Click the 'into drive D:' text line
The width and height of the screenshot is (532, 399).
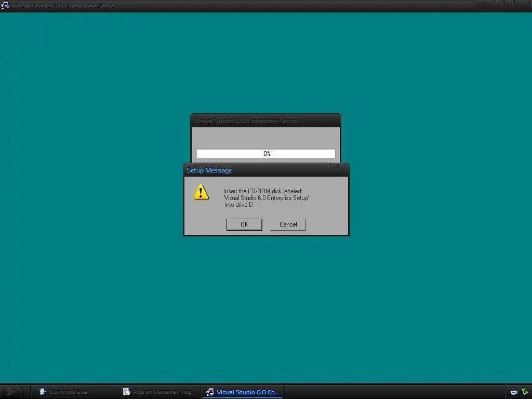pyautogui.click(x=239, y=205)
